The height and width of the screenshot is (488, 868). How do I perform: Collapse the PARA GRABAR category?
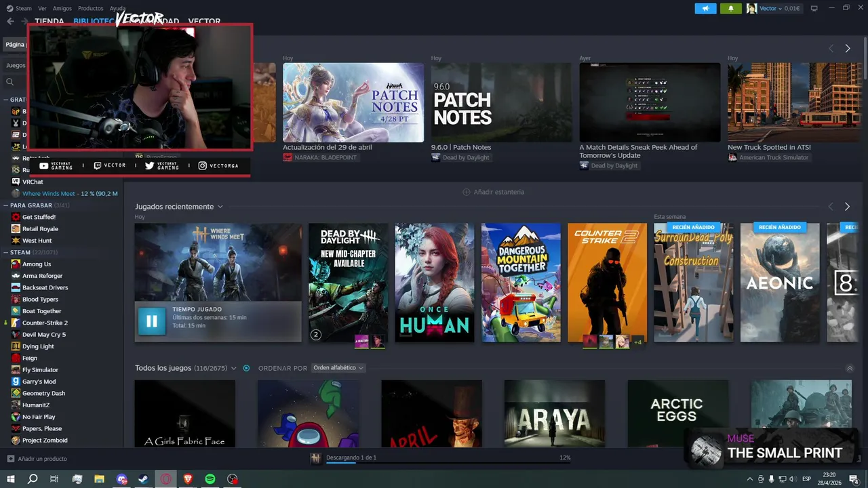[5, 205]
